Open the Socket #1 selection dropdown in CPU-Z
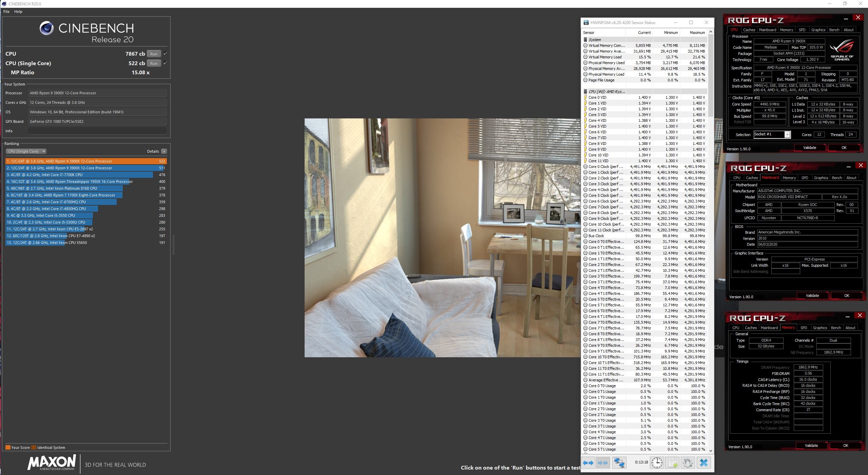 (x=772, y=134)
